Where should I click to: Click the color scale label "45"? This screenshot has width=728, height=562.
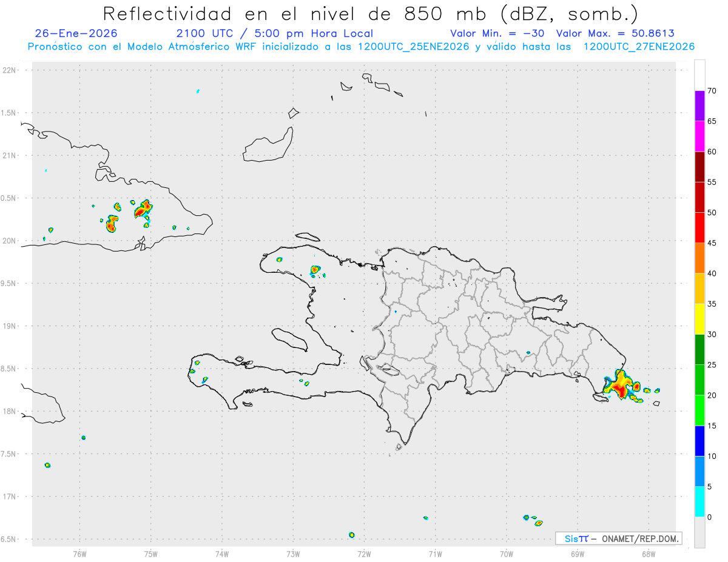pyautogui.click(x=712, y=243)
